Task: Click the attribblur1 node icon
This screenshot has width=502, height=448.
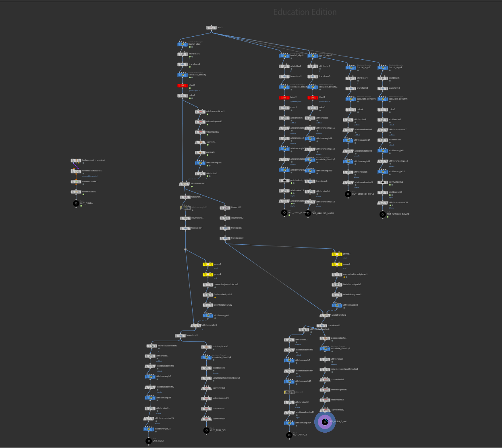Action: click(183, 54)
